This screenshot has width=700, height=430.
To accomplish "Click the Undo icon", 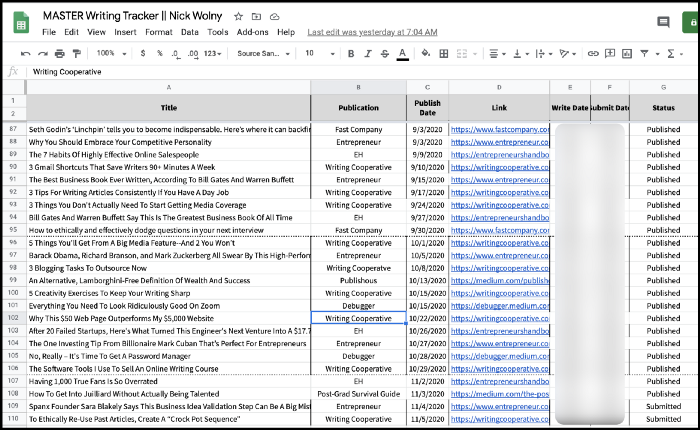I will 25,54.
